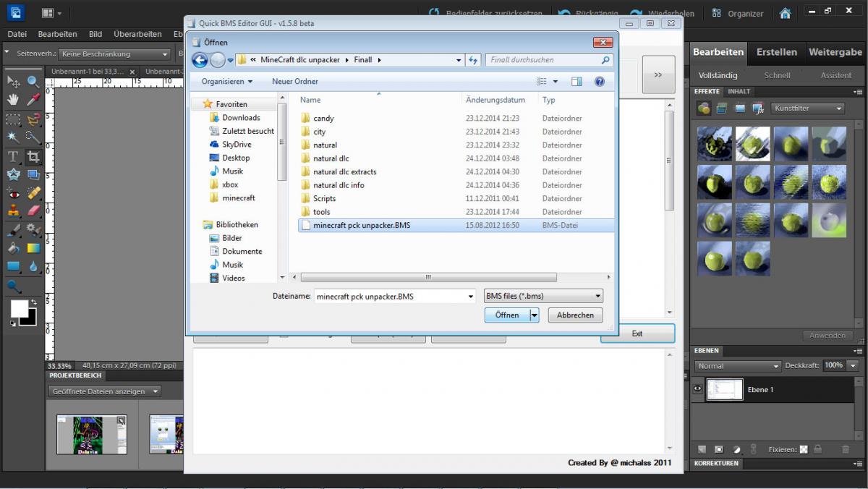This screenshot has height=489, width=868.
Task: Expand Dateiname combo box dropdown arrow
Action: click(470, 296)
